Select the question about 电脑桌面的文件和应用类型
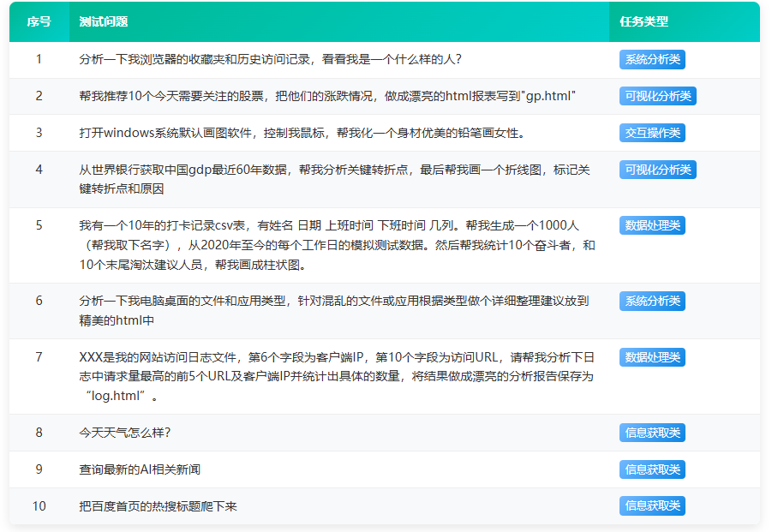 tap(334, 310)
